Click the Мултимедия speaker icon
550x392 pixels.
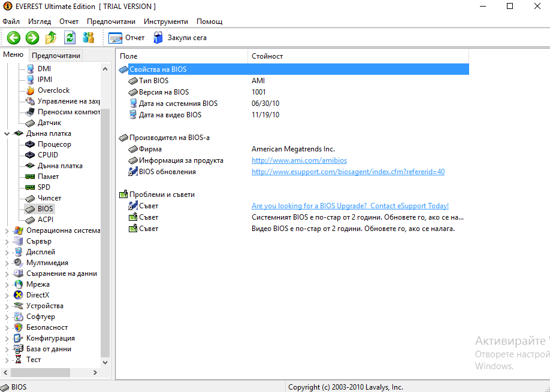18,263
